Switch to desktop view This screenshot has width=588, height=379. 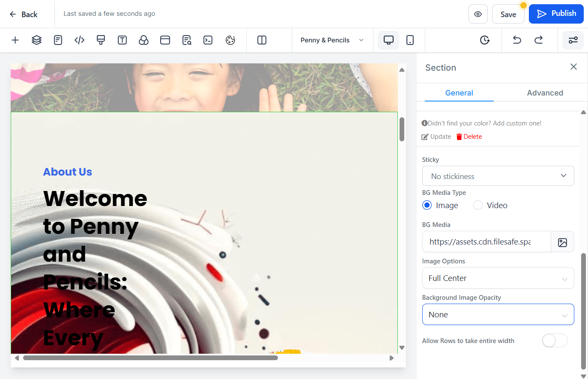388,40
